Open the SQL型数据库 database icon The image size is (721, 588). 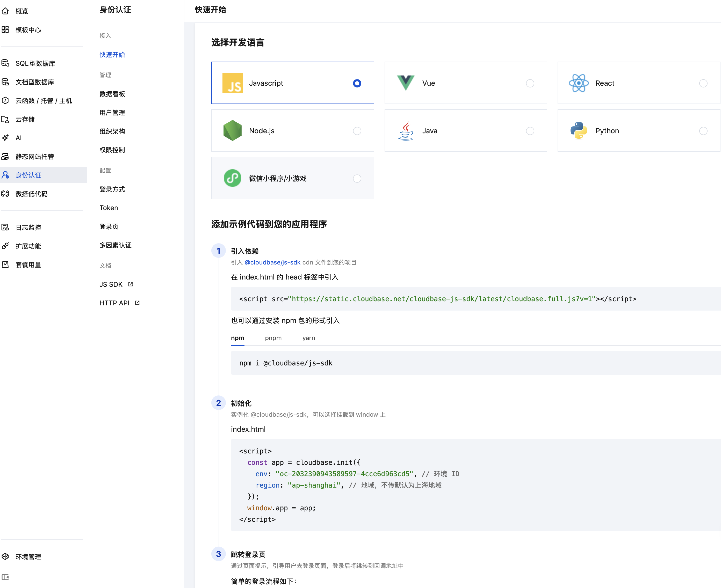[5, 63]
